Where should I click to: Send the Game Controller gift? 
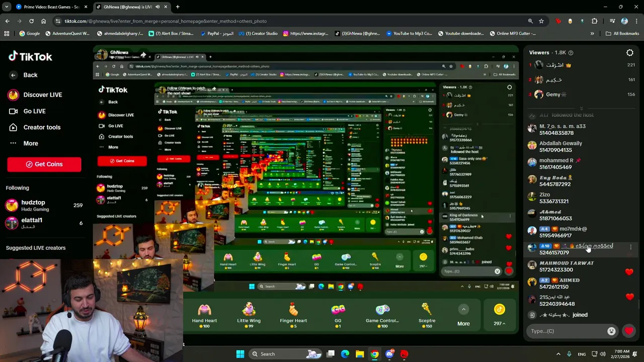coord(382,316)
